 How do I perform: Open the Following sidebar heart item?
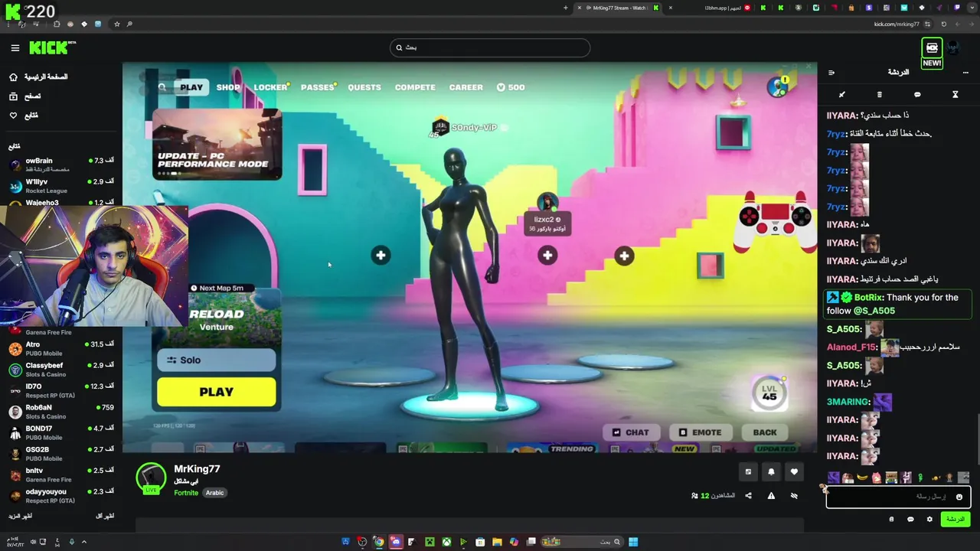coord(23,115)
